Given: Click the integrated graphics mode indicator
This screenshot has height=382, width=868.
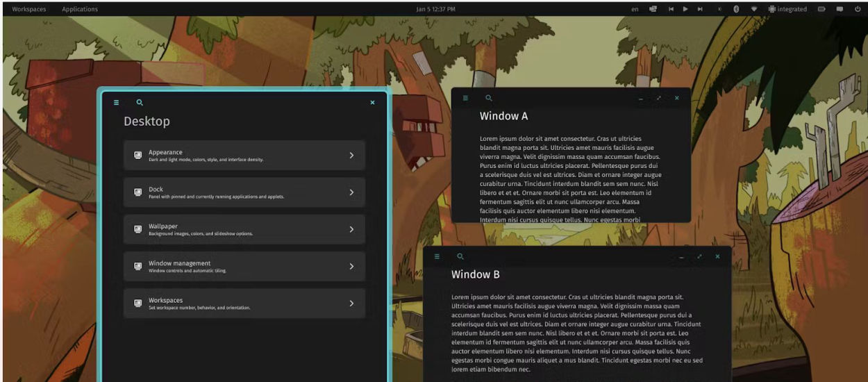Looking at the screenshot, I should click(787, 9).
